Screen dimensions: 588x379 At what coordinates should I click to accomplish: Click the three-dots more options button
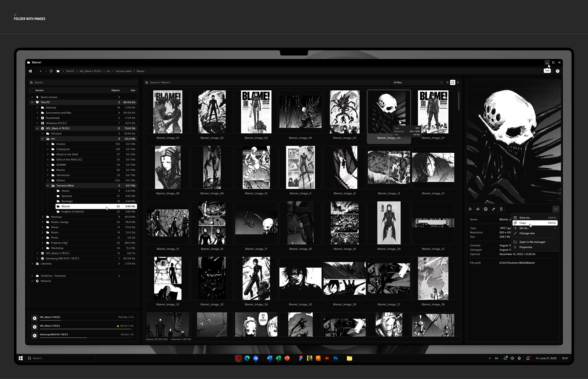(x=556, y=209)
